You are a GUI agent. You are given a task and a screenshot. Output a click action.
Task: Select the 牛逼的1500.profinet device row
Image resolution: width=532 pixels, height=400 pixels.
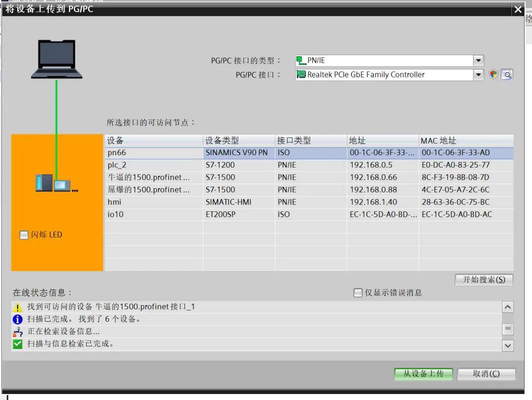[x=309, y=177]
